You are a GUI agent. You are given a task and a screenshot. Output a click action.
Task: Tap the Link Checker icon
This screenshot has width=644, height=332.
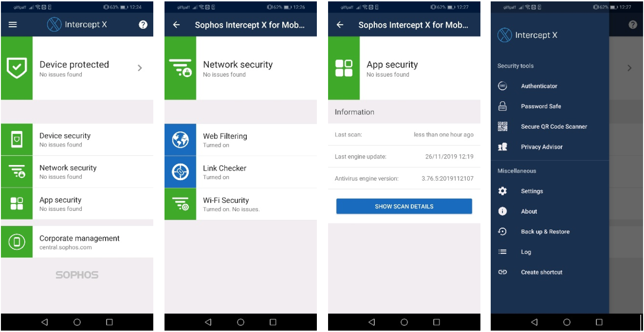(x=180, y=172)
